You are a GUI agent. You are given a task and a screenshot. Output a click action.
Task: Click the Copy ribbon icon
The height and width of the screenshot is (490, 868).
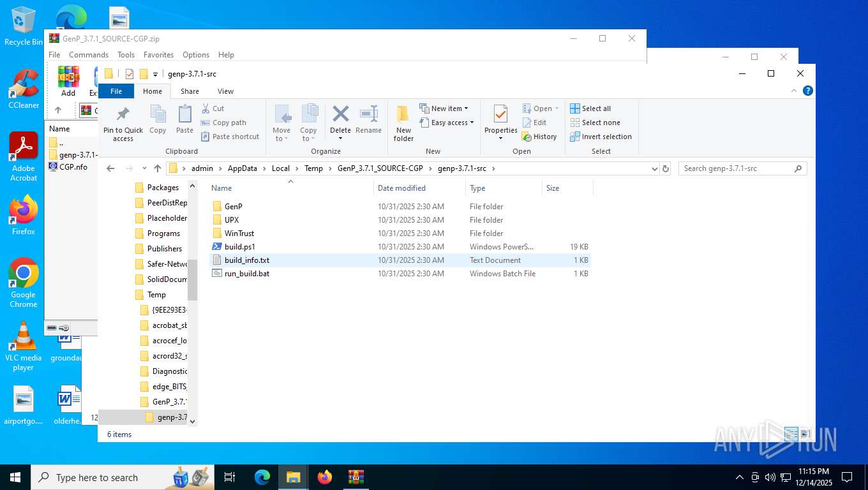(x=158, y=120)
